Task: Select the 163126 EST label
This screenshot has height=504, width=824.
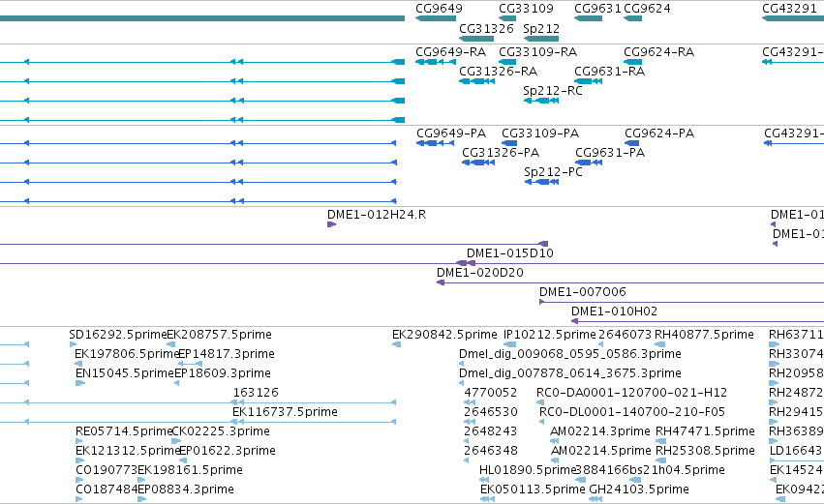Action: pyautogui.click(x=256, y=393)
